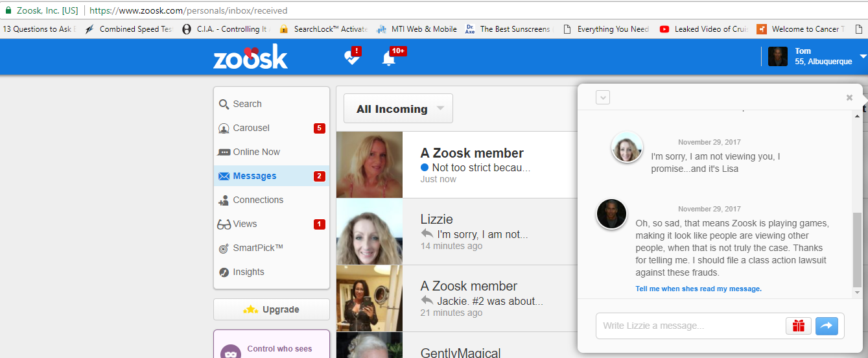Open the Leaked Video of Cruise bookmark
Image resolution: width=868 pixels, height=358 pixels.
click(704, 29)
